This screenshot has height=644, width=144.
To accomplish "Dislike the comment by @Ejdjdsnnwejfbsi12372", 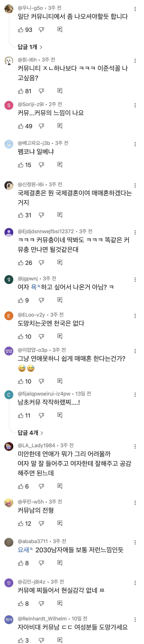I will click(x=42, y=263).
